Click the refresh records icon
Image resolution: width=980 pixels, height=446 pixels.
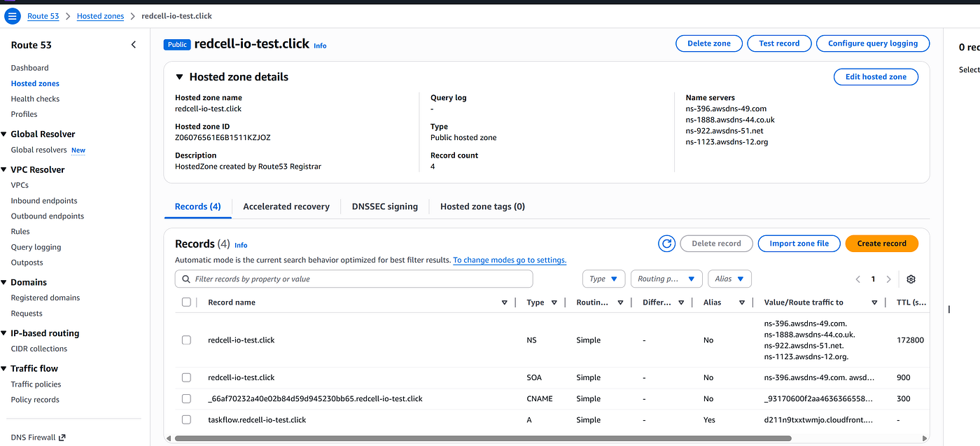[x=667, y=244]
